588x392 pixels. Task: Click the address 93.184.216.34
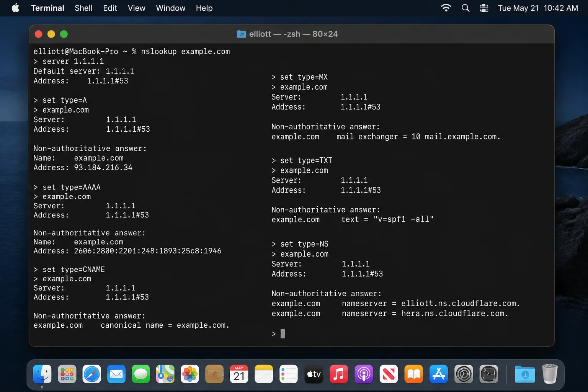pyautogui.click(x=103, y=167)
